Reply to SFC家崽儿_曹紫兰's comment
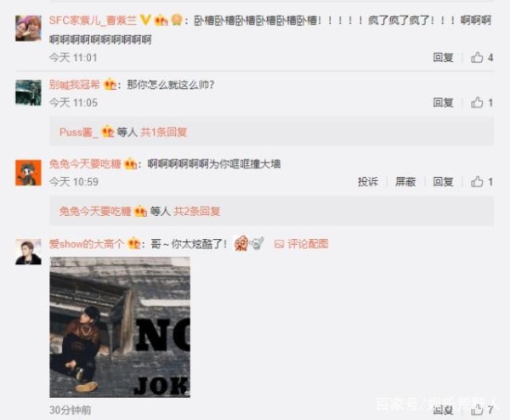Screen dimensions: 510x420 pyautogui.click(x=443, y=58)
